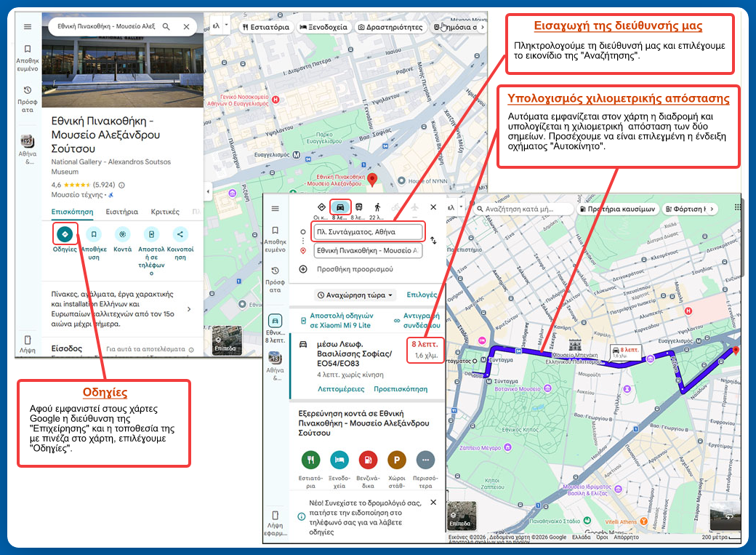Select the public transit travel mode

tap(358, 207)
